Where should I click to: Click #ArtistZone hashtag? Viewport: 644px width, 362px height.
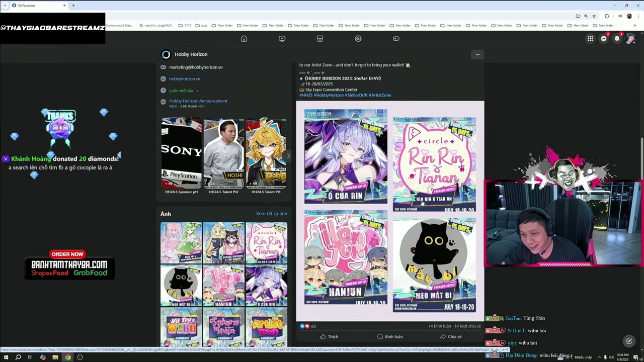click(x=380, y=95)
